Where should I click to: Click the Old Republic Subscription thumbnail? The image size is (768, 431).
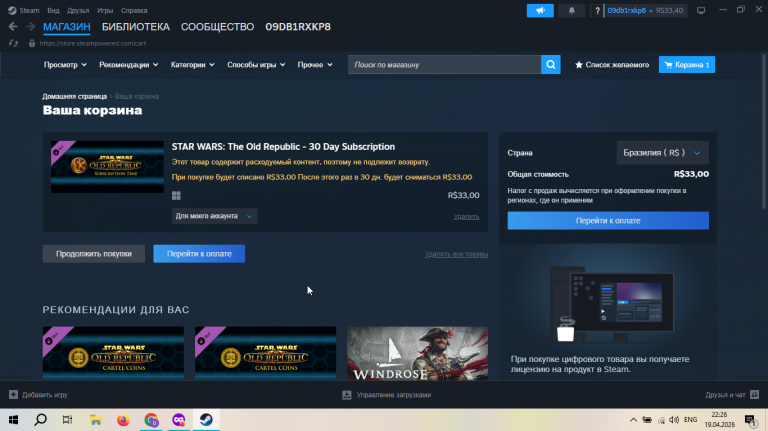click(107, 167)
